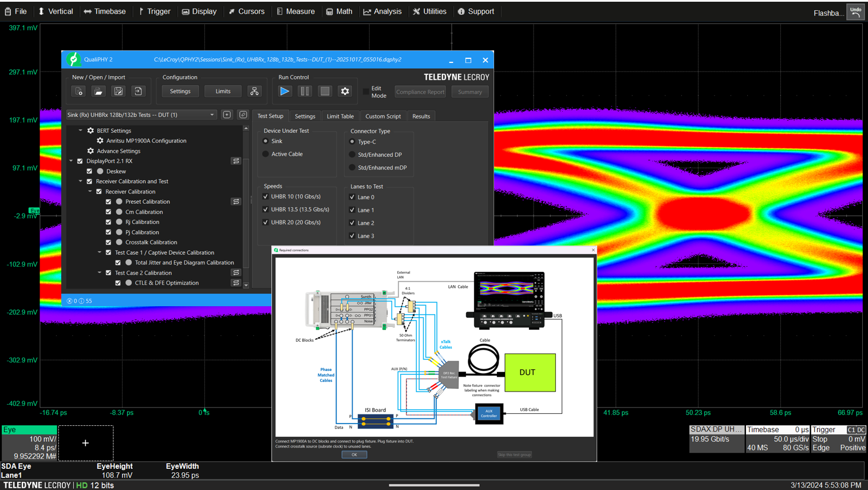Start the test run with Play

[x=285, y=92]
